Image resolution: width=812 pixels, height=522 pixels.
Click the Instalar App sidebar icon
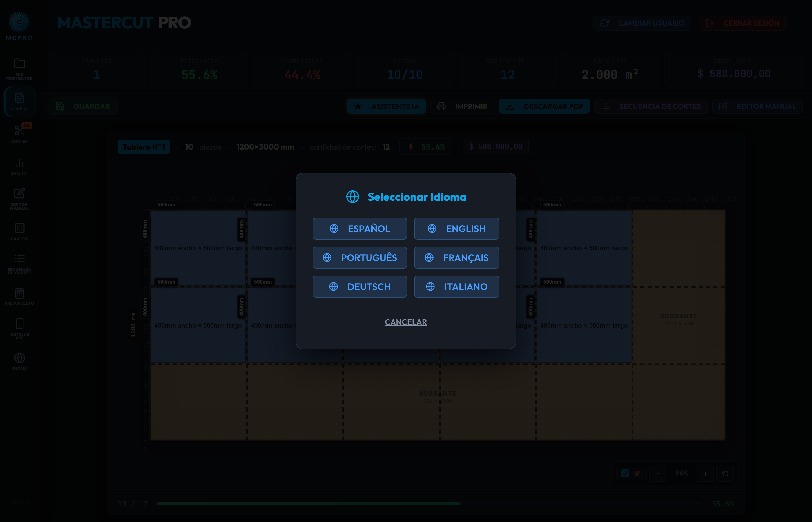click(19, 329)
